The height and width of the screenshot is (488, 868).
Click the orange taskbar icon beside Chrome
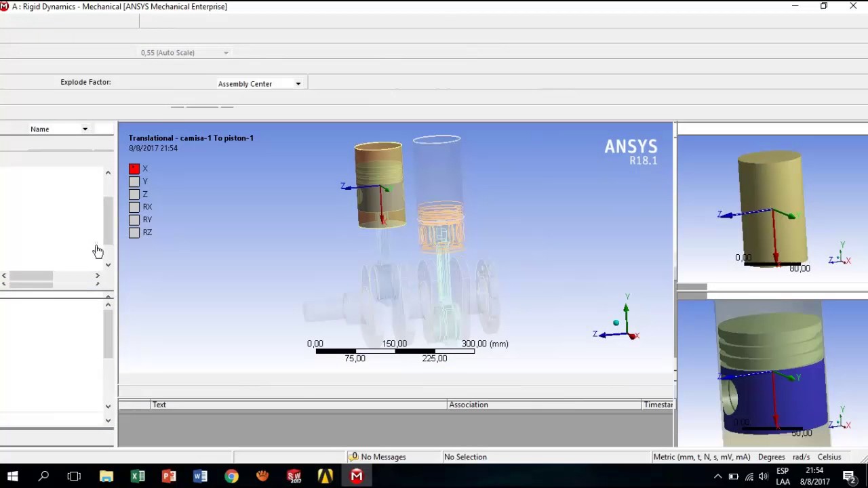coord(262,476)
